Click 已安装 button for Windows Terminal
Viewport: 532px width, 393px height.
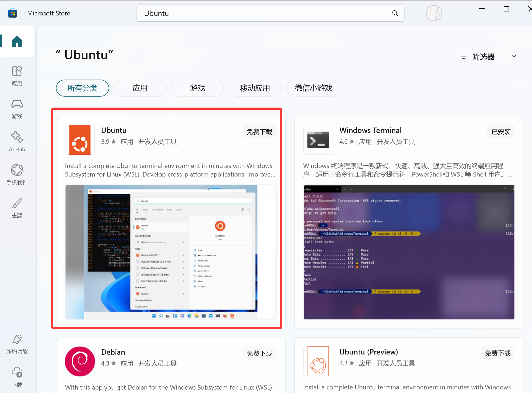(x=501, y=132)
